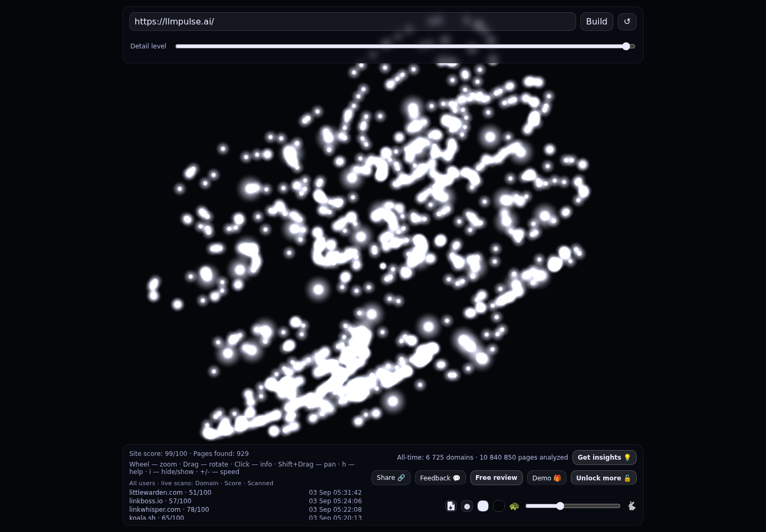Select the white color swatch
This screenshot has height=532, width=766.
pos(483,506)
